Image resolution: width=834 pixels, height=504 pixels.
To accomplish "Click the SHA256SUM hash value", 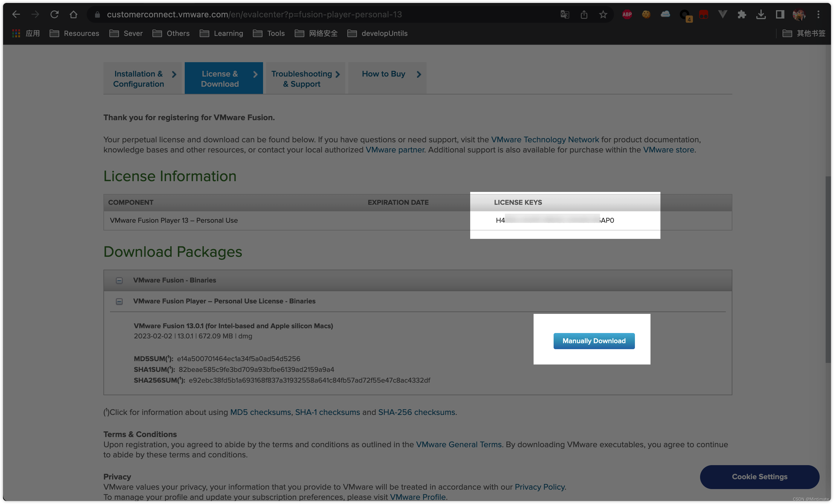I will point(309,380).
